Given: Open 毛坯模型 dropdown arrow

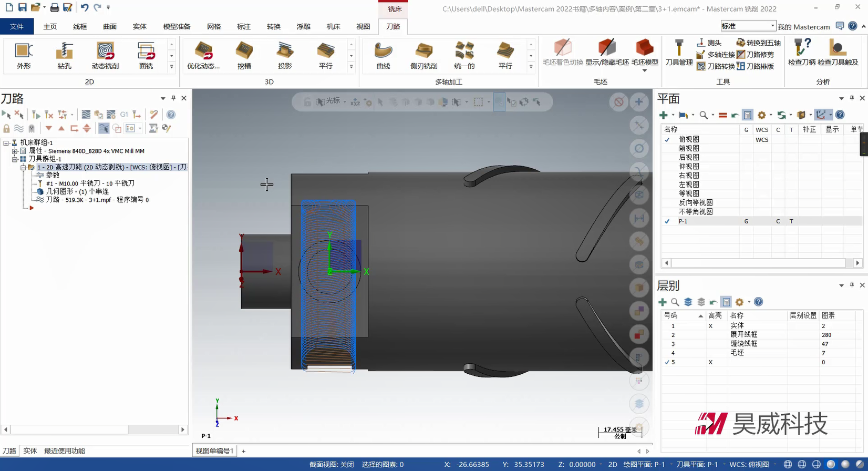Looking at the screenshot, I should [x=645, y=70].
